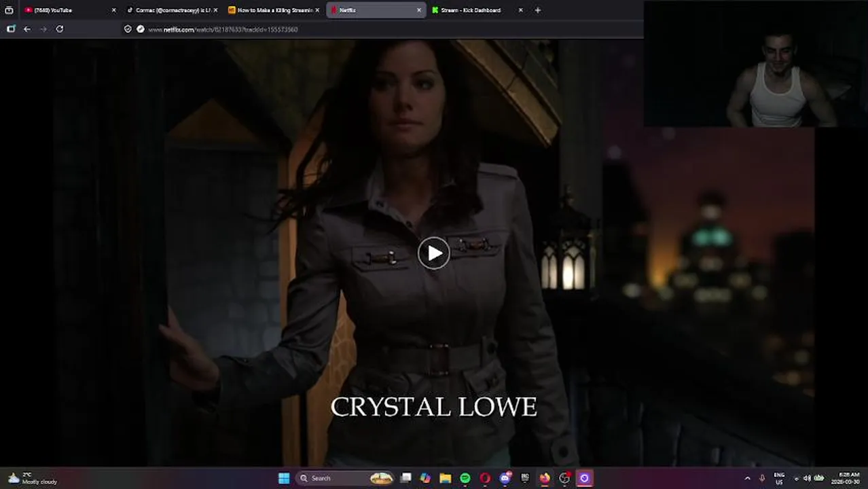This screenshot has width=868, height=489.
Task: Open OBS Studio from the taskbar
Action: tap(564, 478)
